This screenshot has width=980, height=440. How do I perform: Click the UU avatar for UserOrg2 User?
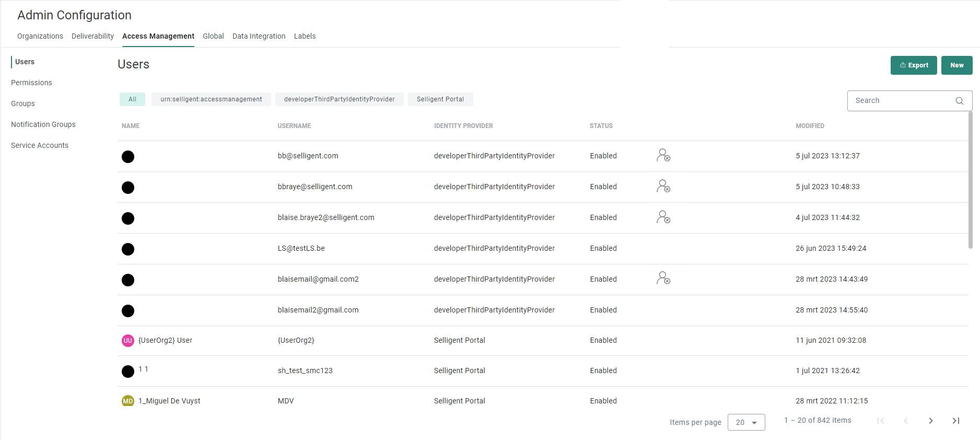tap(128, 341)
